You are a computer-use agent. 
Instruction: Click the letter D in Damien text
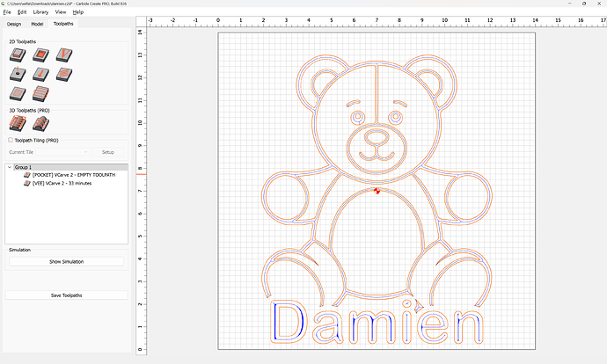point(287,323)
